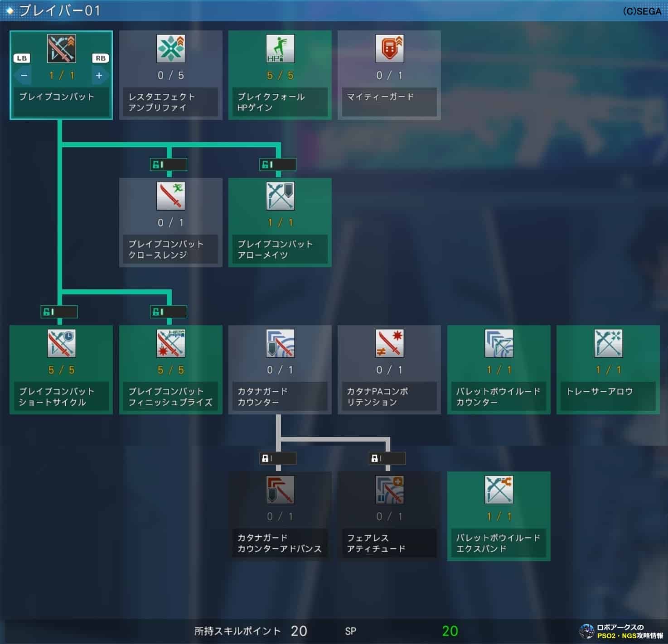Select the マイティーガード shield icon
Viewport: 668px width, 644px height.
[389, 49]
